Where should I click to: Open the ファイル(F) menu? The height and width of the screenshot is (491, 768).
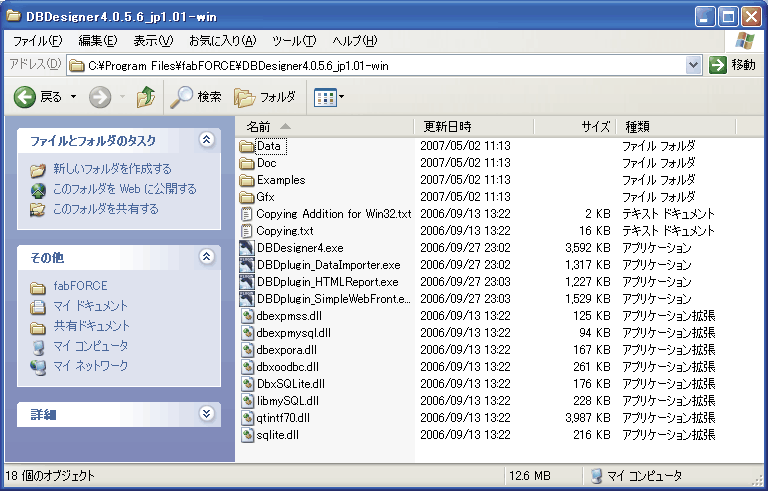coord(38,41)
